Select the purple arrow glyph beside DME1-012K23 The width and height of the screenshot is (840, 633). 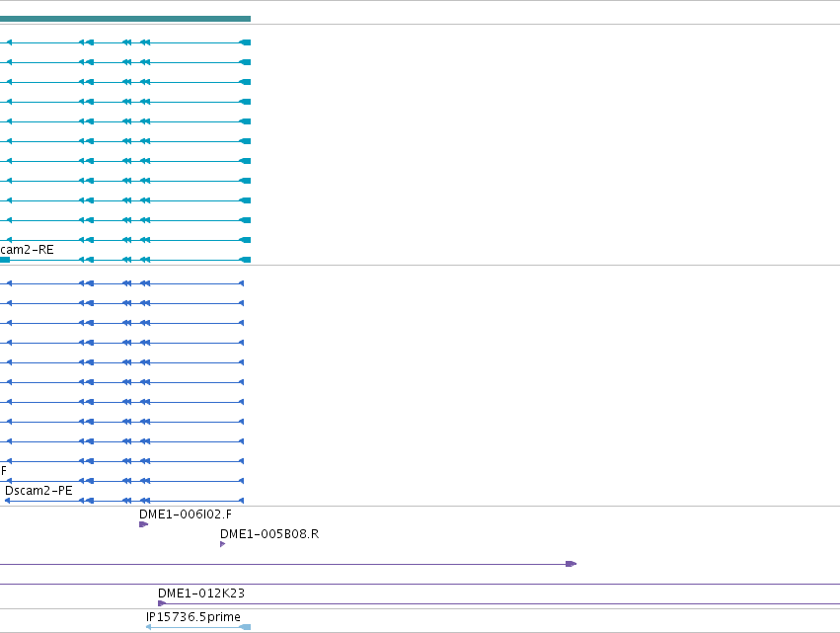point(162,603)
